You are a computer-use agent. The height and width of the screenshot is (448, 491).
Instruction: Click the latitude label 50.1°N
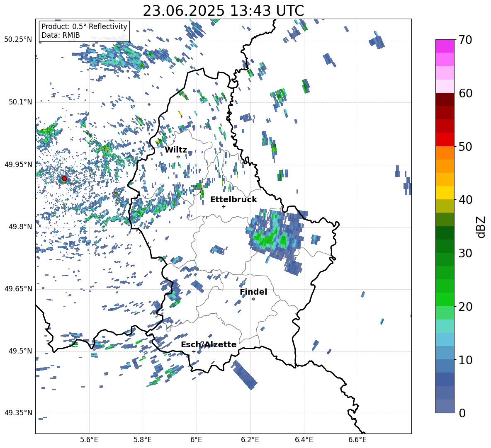pos(20,102)
